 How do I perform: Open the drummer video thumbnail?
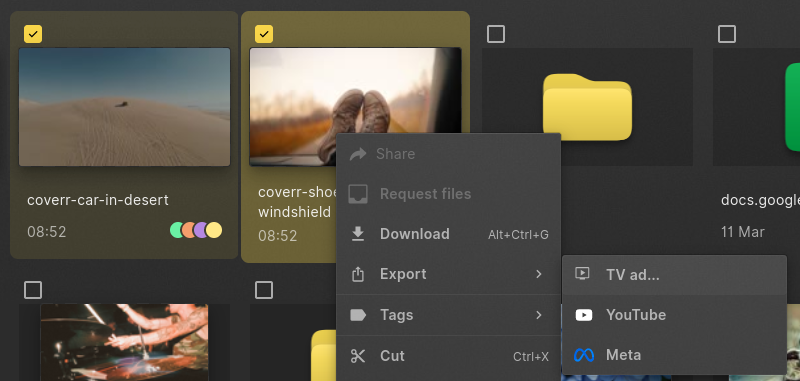point(124,342)
